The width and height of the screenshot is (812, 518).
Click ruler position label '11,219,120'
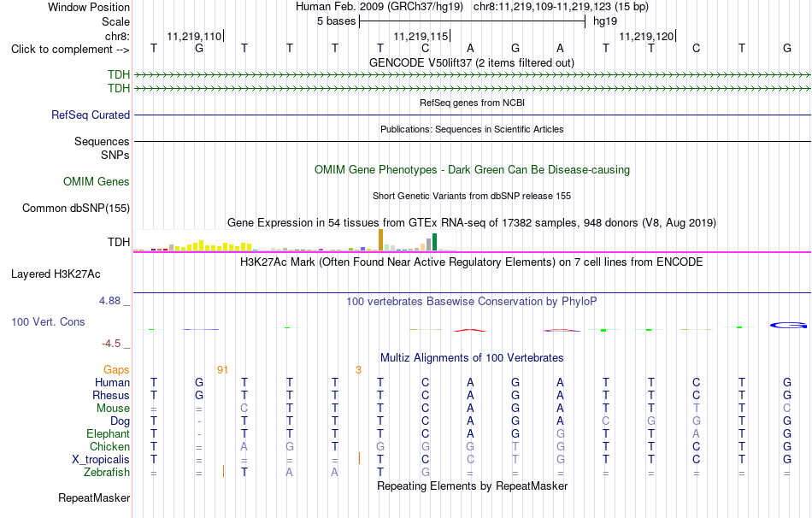coord(646,36)
